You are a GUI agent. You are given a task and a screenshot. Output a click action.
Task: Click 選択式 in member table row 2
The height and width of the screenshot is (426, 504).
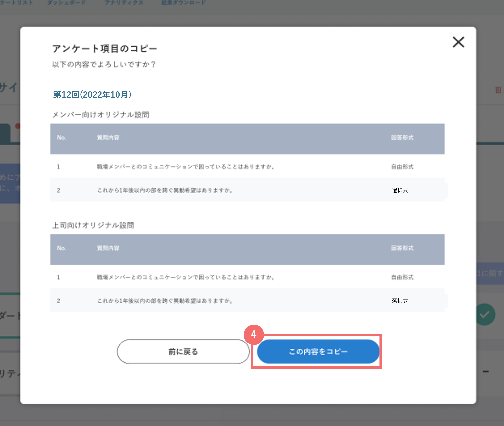400,190
